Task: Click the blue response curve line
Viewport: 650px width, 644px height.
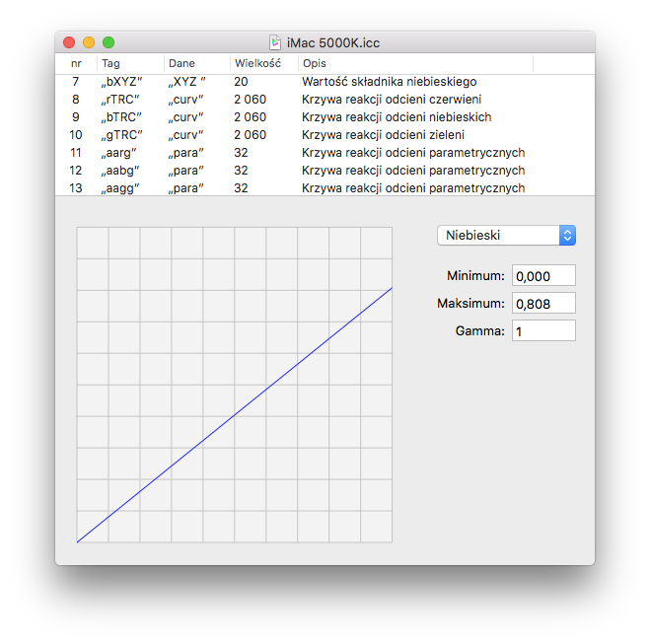Action: coord(235,415)
